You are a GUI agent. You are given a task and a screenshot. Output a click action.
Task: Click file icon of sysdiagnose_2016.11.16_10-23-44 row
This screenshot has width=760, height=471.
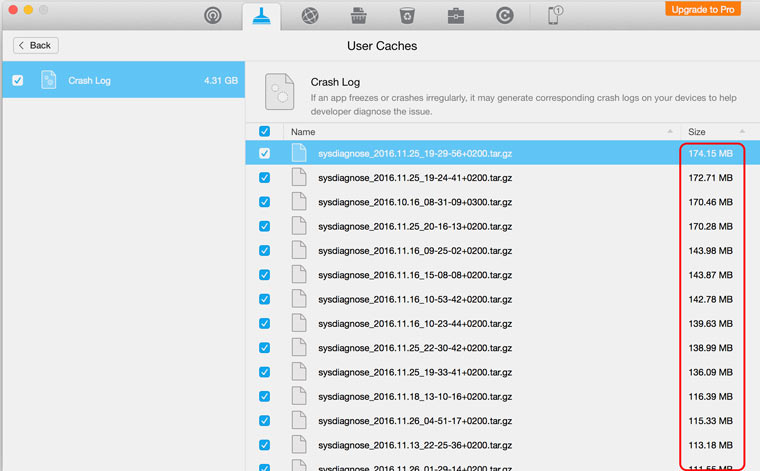pyautogui.click(x=299, y=323)
